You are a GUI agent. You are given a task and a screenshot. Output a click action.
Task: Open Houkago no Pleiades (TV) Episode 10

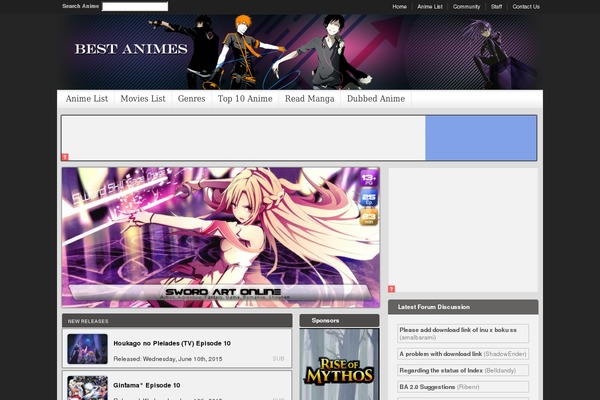click(172, 343)
